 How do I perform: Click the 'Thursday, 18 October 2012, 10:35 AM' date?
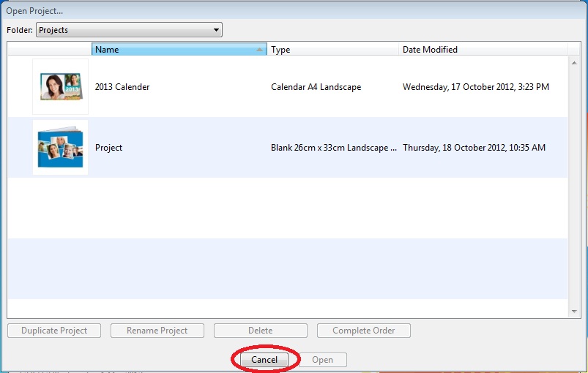[x=474, y=148]
